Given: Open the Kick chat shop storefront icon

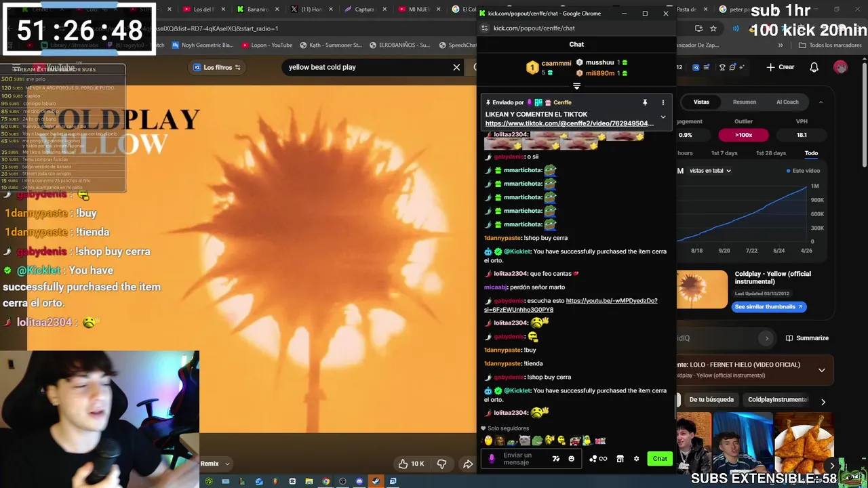Looking at the screenshot, I should pos(620,459).
